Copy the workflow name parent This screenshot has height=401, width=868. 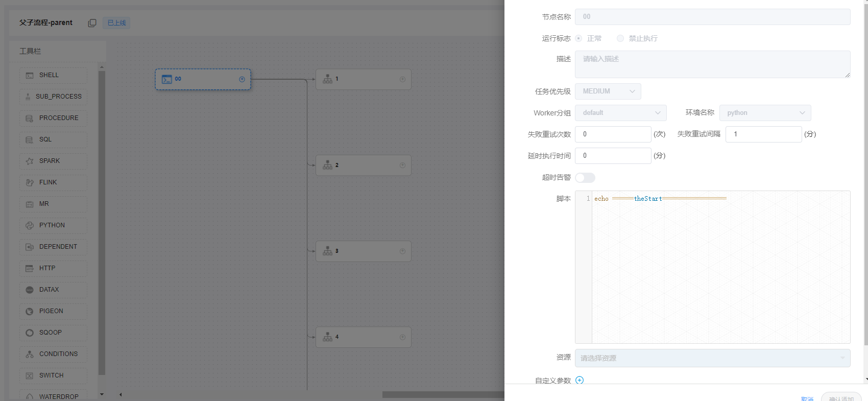92,23
